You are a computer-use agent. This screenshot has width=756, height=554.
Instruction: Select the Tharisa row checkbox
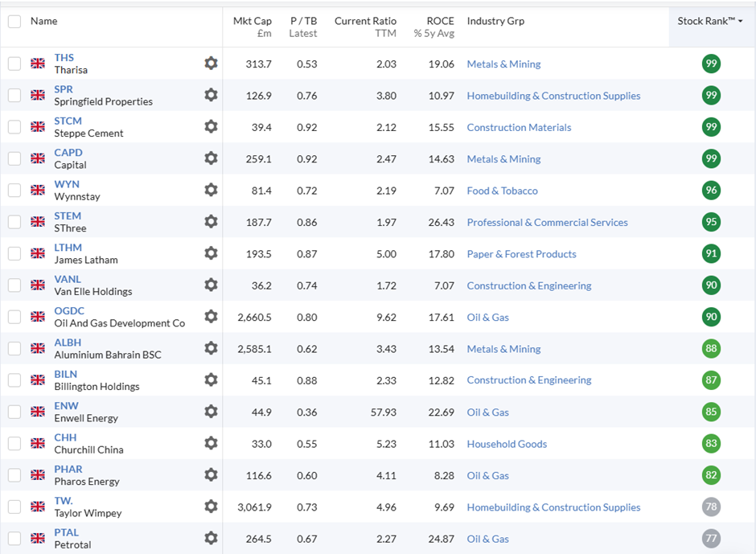[14, 64]
